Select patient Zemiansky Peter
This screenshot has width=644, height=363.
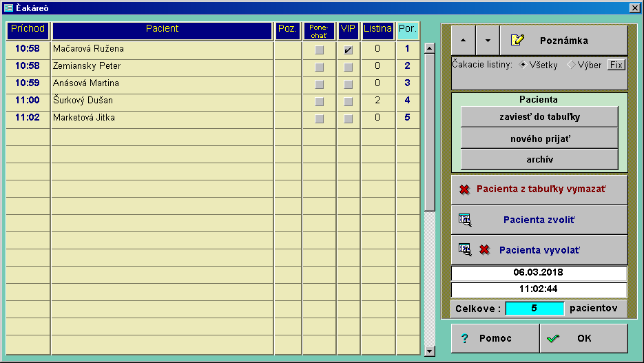[x=163, y=66]
